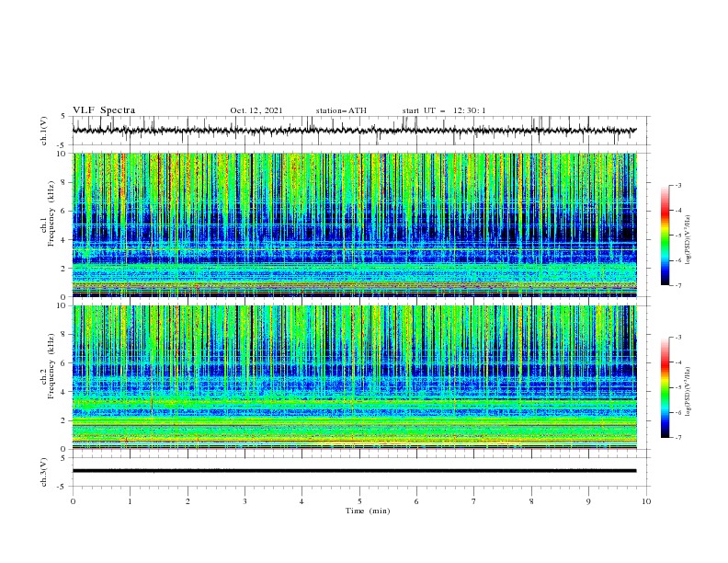This screenshot has width=728, height=563.
Task: Click the ch.2 PSD color bar
Action: [665, 387]
